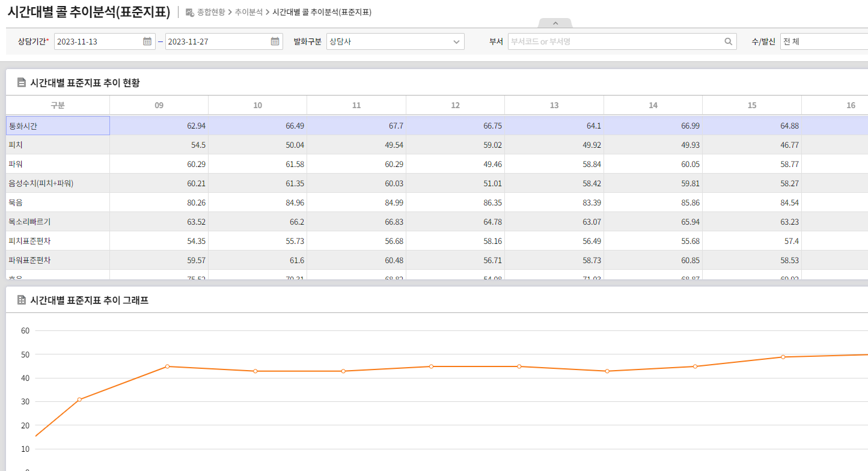The width and height of the screenshot is (868, 471).
Task: Click the start date field 2023-11-13
Action: coord(105,41)
